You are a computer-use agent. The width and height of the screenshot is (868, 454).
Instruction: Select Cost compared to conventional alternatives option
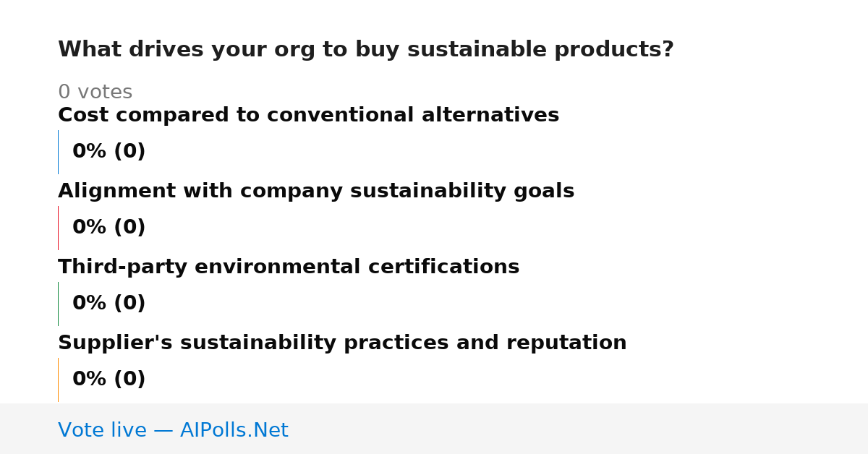[x=308, y=115]
